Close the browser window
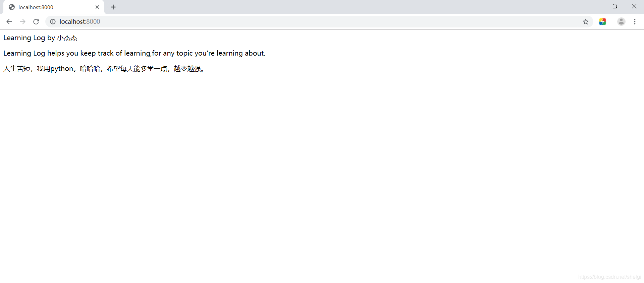Screen dimensions: 644x283 coord(634,6)
